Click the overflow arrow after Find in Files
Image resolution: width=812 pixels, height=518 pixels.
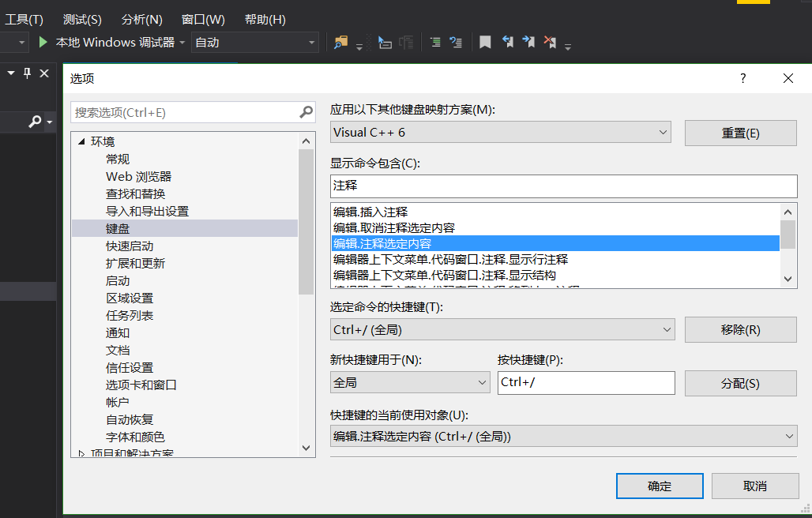coord(359,47)
